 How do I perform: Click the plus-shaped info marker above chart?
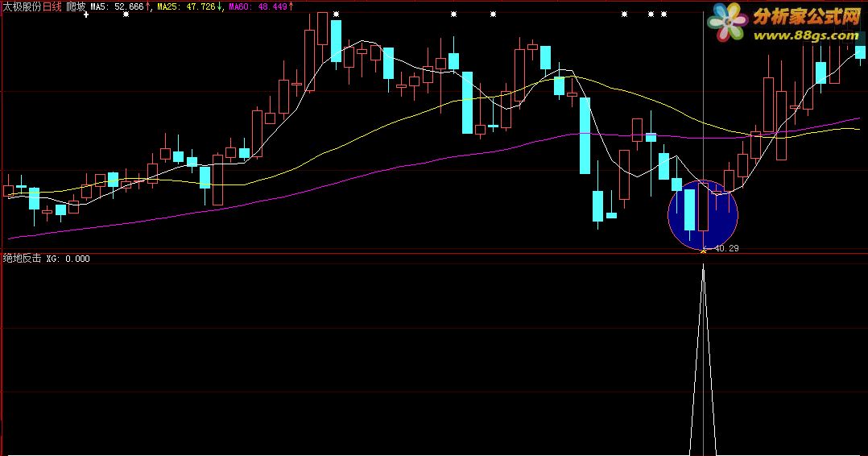point(86,15)
